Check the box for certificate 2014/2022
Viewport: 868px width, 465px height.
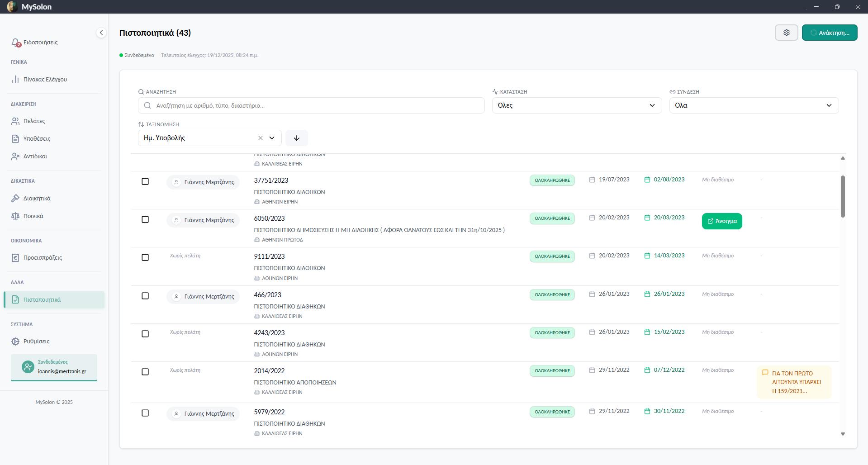click(145, 372)
